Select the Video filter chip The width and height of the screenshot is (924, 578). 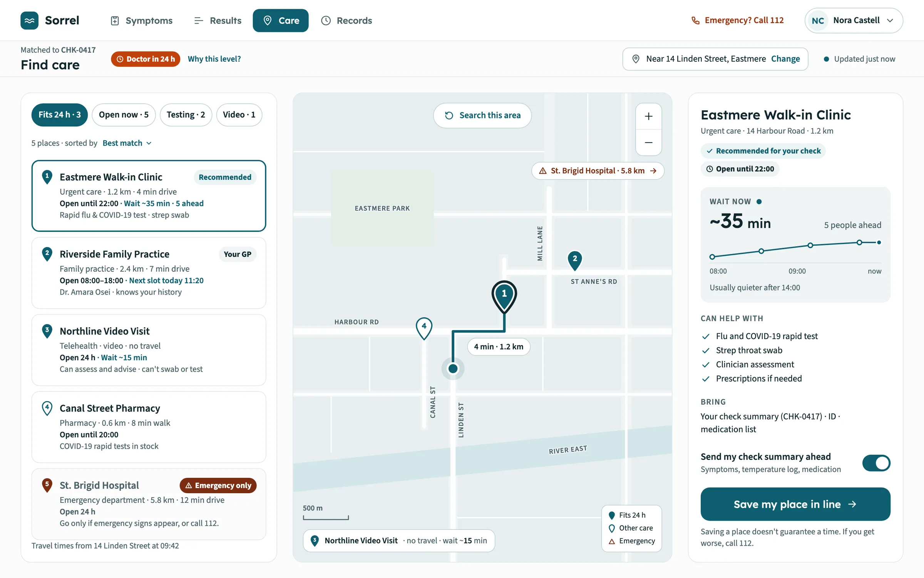[239, 115]
